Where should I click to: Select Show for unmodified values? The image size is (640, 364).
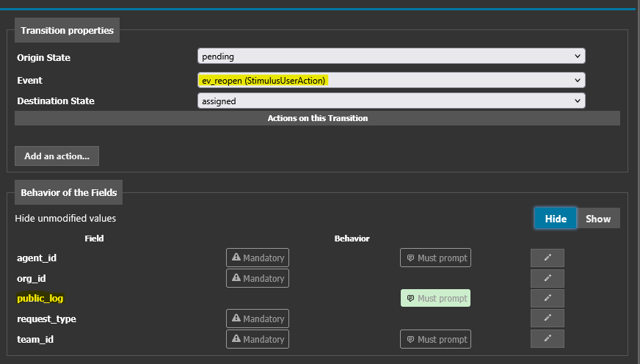coord(598,219)
